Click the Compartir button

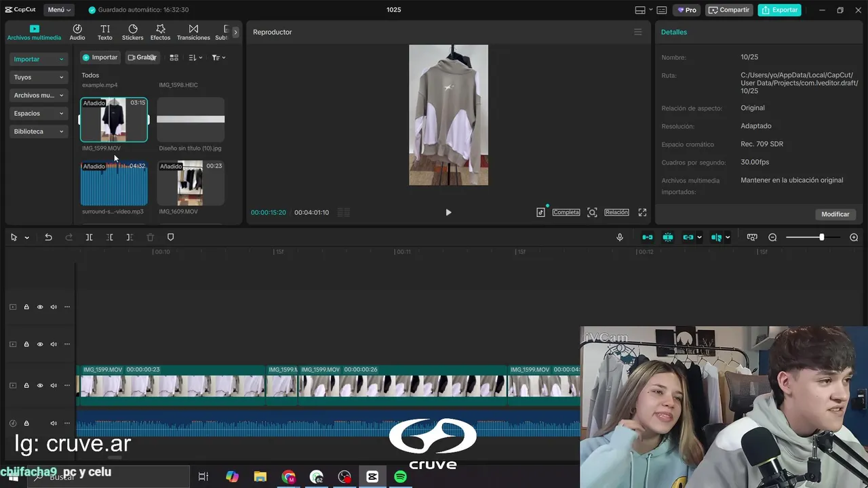pyautogui.click(x=729, y=10)
